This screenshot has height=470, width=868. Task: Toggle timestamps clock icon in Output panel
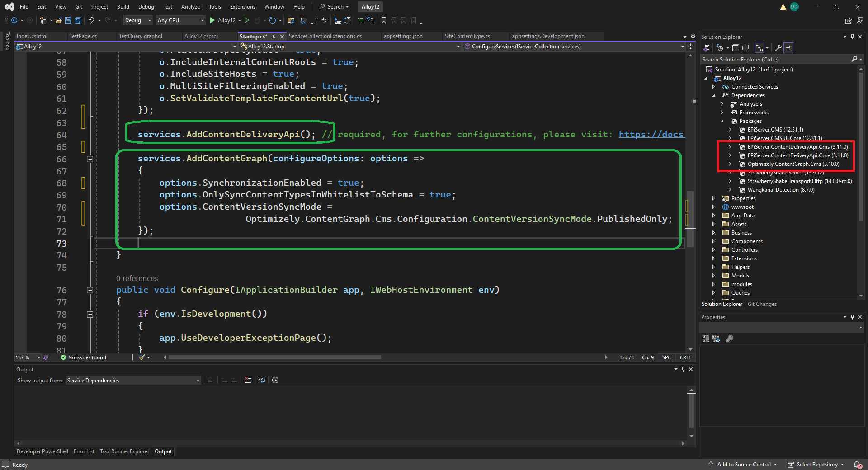tap(275, 380)
